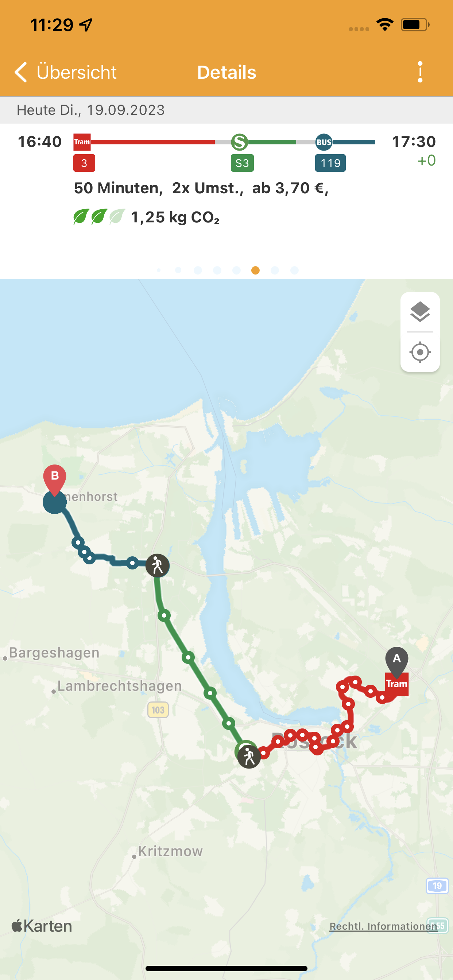453x980 pixels.
Task: Tap the walking transfer icon at bus connection
Action: coord(157,566)
